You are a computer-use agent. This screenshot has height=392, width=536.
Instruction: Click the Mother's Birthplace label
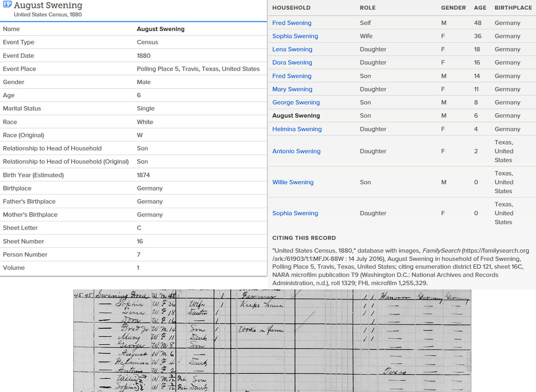[30, 214]
